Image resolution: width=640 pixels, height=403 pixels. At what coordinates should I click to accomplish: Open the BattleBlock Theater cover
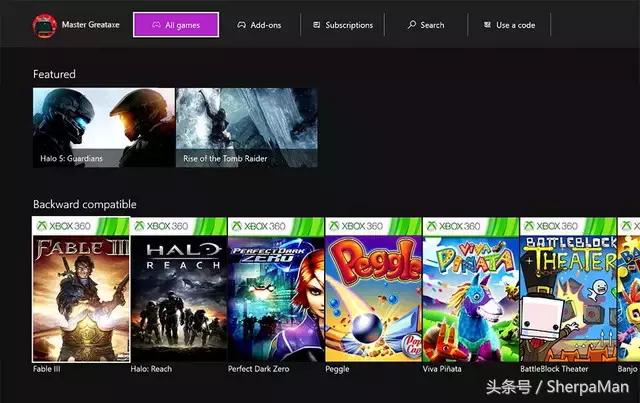(568, 289)
